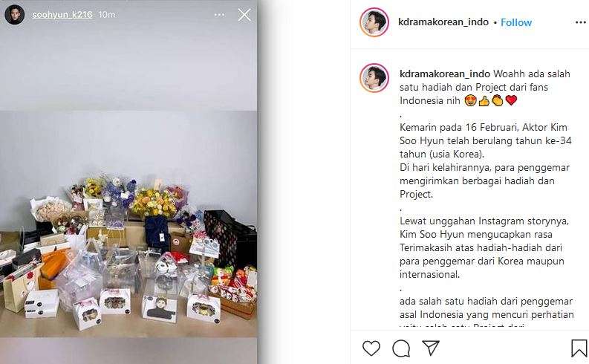Follow the kdramakorean_indo account
The width and height of the screenshot is (589, 364).
(x=516, y=22)
